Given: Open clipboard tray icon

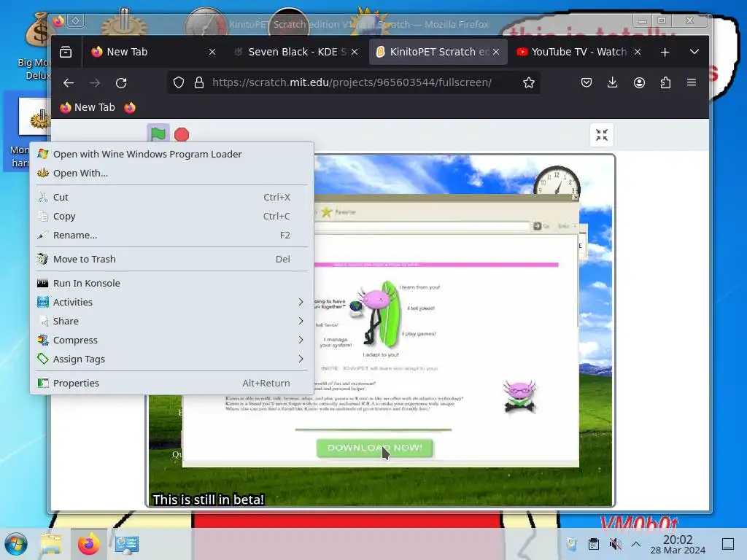Looking at the screenshot, I should 594,544.
